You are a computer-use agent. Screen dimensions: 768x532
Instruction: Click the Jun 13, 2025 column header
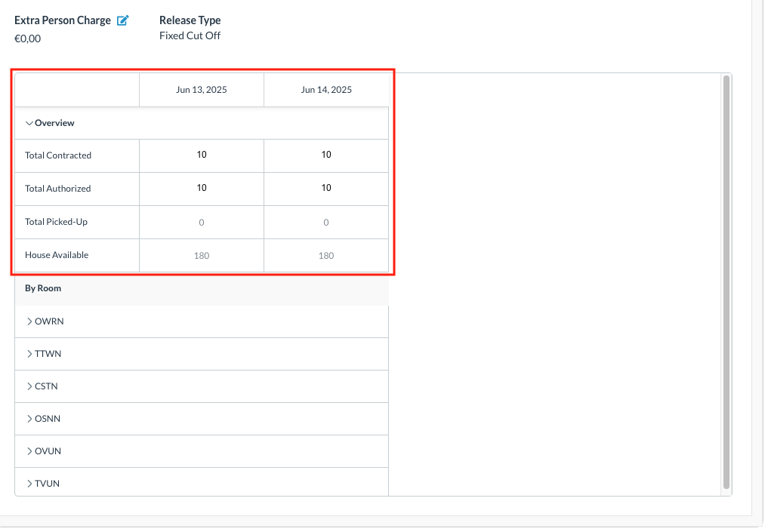pos(202,90)
